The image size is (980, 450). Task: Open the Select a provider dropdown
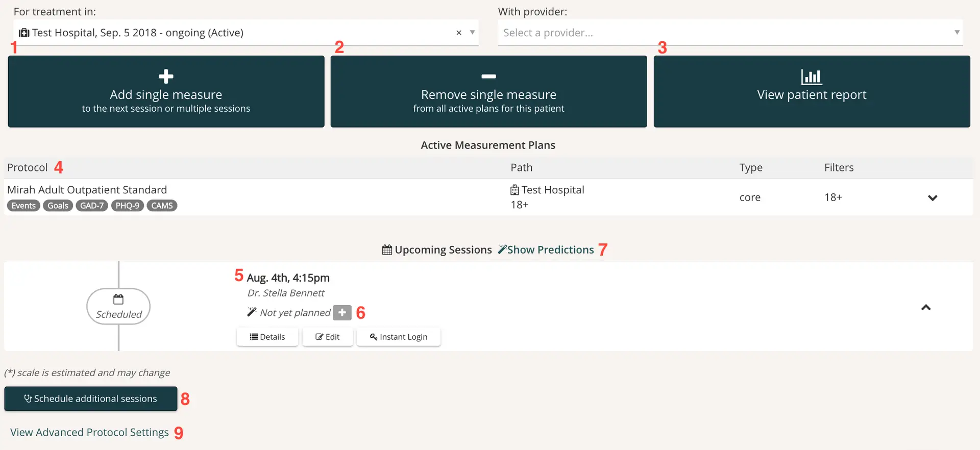point(730,33)
